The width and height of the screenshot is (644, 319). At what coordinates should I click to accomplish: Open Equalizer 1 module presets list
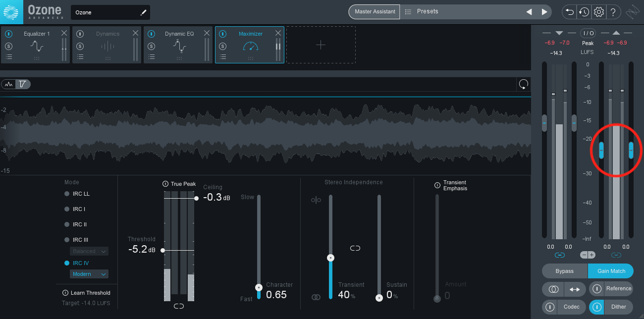coord(9,57)
